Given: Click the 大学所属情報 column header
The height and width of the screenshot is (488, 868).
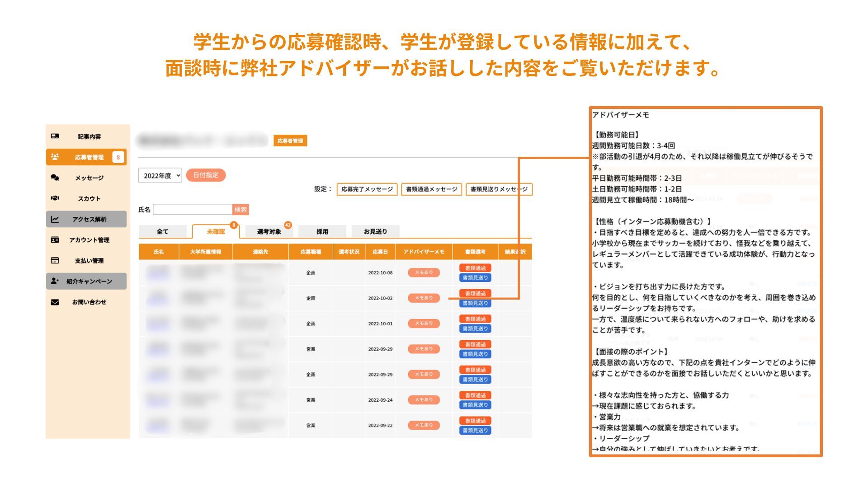Looking at the screenshot, I should (206, 252).
